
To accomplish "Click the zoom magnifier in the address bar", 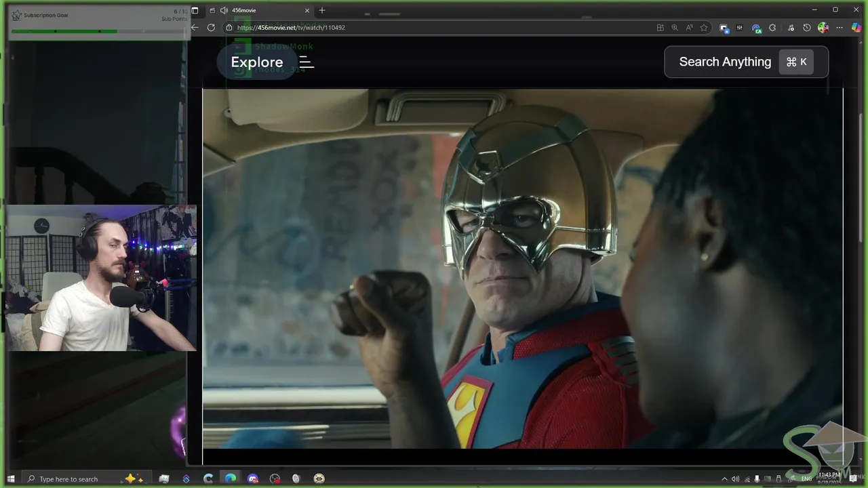I will pos(675,28).
